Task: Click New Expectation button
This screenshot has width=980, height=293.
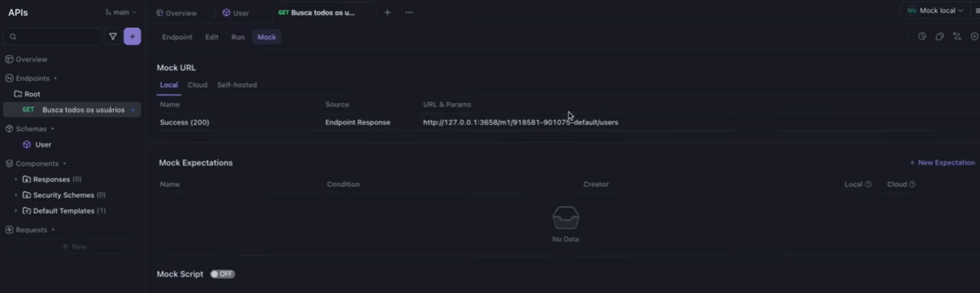Action: [x=942, y=163]
